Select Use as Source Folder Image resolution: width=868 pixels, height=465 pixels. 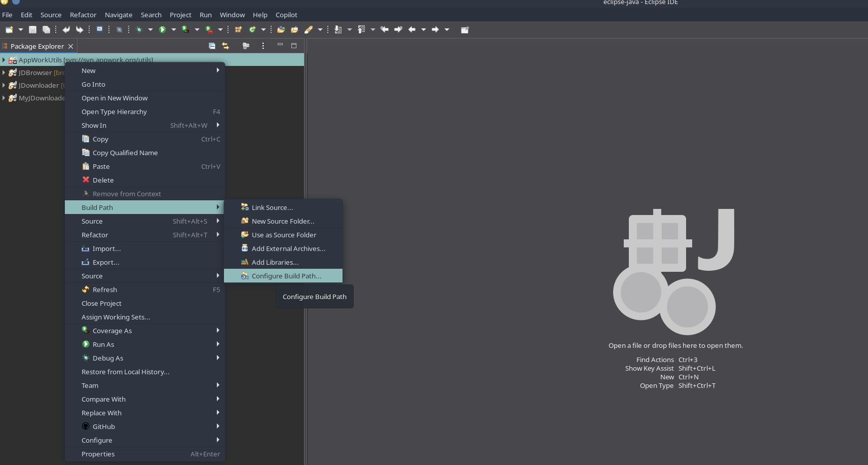click(x=283, y=235)
